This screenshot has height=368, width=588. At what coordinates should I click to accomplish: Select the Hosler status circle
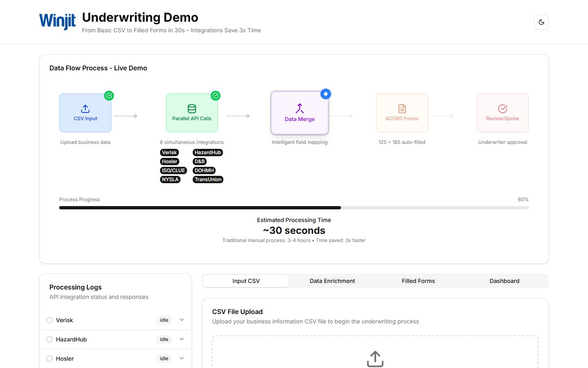pyautogui.click(x=49, y=359)
